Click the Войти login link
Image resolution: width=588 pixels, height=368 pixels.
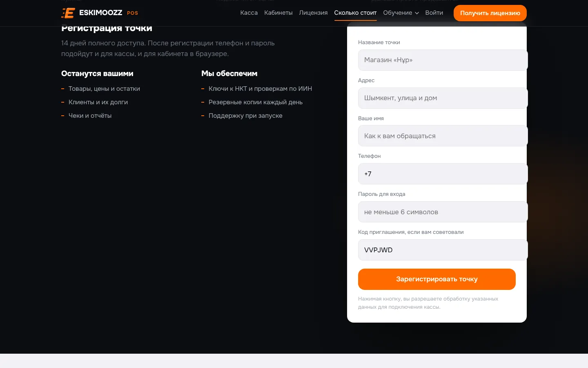click(434, 13)
